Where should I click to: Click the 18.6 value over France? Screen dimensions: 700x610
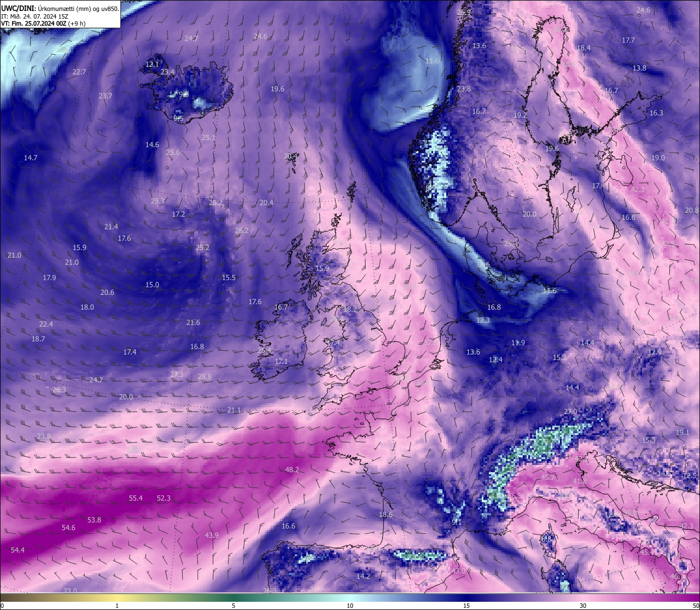(386, 514)
